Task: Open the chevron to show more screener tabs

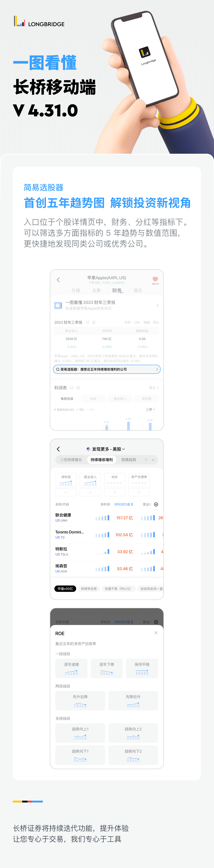Action: (153, 460)
